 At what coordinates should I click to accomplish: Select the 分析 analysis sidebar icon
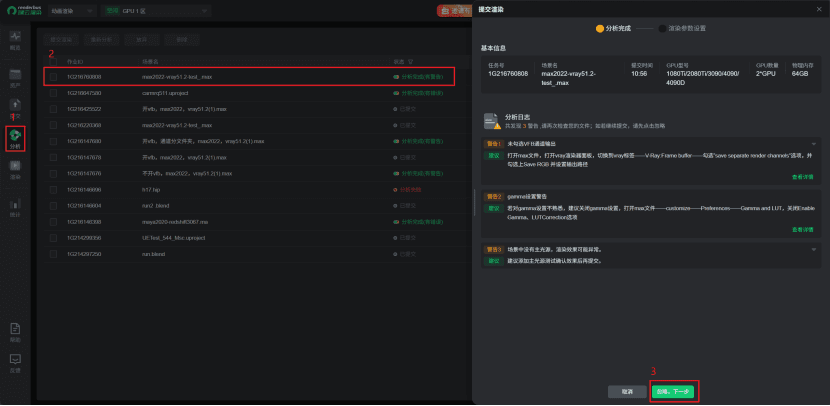coord(15,138)
